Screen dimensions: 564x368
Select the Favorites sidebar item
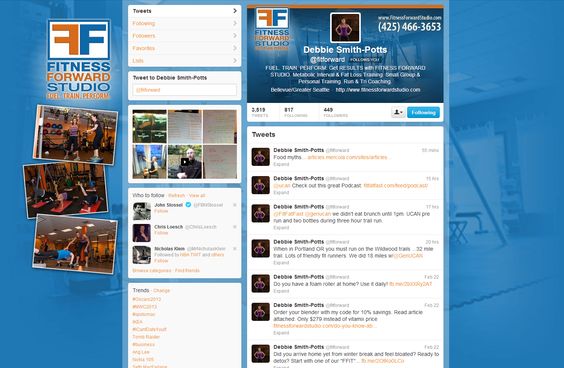[x=185, y=48]
